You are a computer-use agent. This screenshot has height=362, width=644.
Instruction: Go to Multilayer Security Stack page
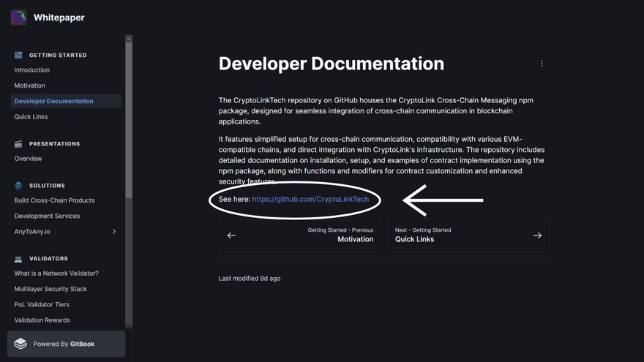point(50,289)
